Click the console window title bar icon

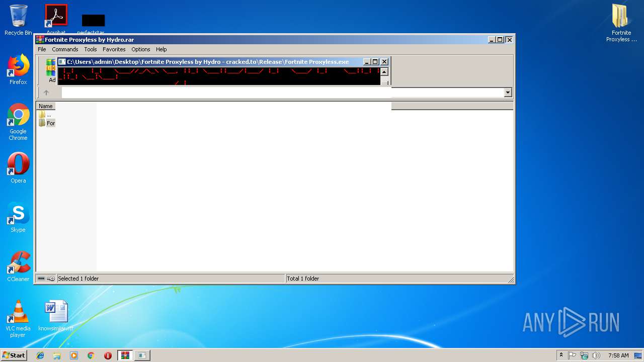point(62,62)
